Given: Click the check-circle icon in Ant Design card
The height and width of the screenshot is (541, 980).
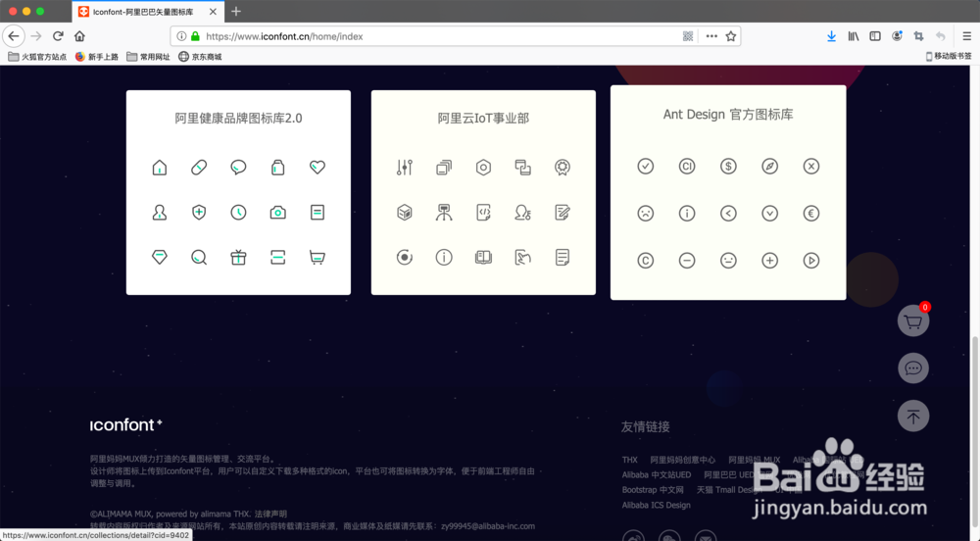Looking at the screenshot, I should point(646,167).
